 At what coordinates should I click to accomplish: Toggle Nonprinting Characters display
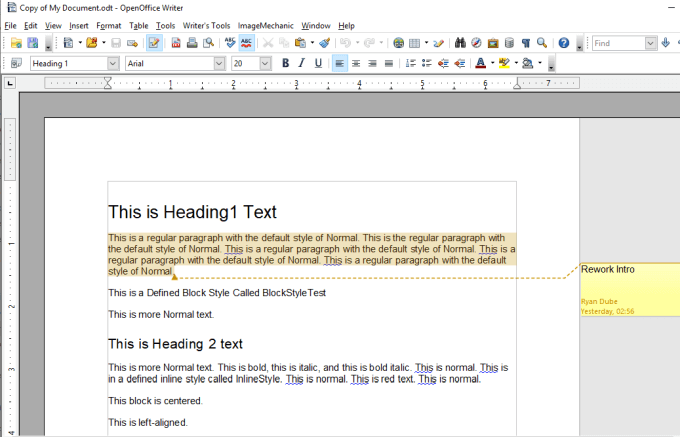pyautogui.click(x=526, y=43)
